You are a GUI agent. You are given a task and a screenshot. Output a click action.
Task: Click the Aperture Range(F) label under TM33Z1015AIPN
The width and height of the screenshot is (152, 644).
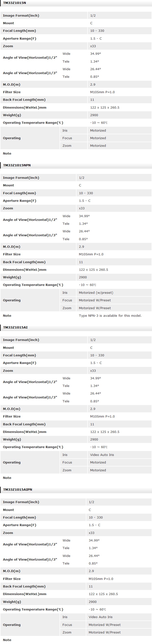[x=20, y=525]
